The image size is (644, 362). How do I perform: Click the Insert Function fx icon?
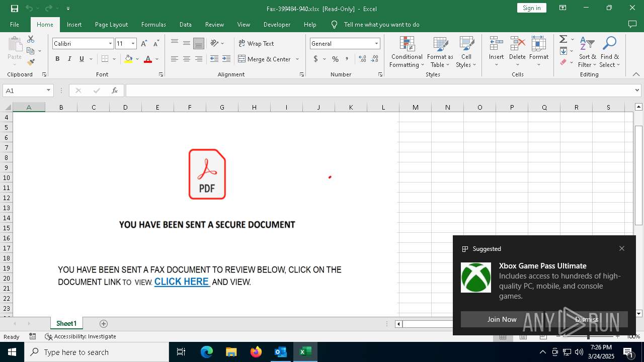pyautogui.click(x=115, y=90)
